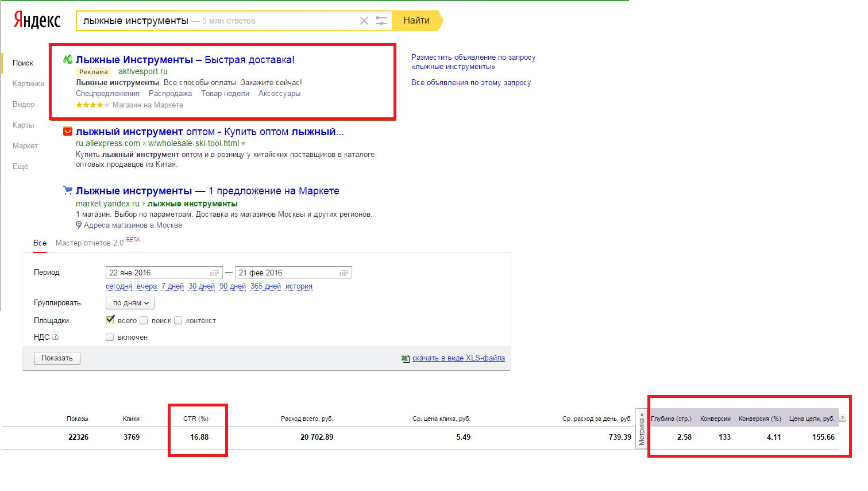The width and height of the screenshot is (868, 491).
Task: Click Все объявления по этому запросу
Action: pos(471,82)
